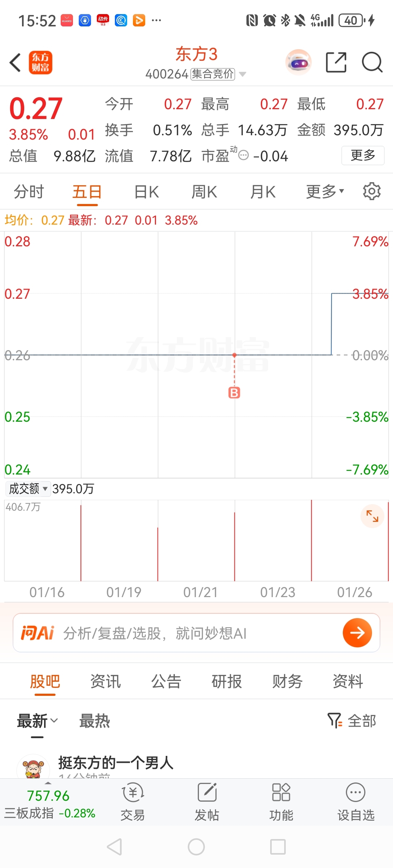Open chart settings gear icon
The width and height of the screenshot is (393, 868).
(372, 191)
